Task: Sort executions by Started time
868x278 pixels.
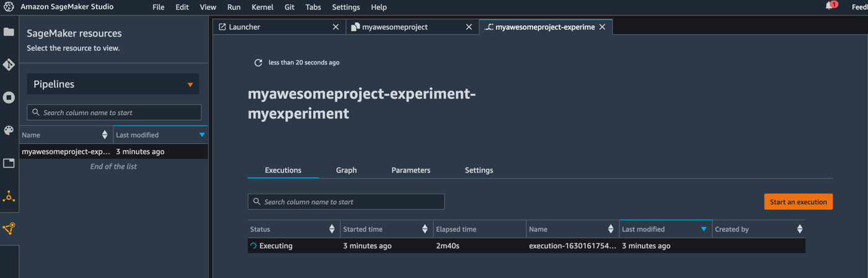Action: pyautogui.click(x=425, y=229)
